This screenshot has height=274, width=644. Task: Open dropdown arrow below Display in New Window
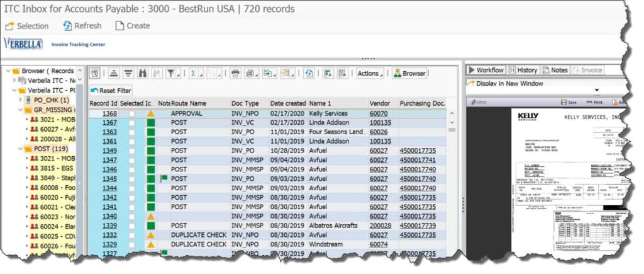coord(597,90)
